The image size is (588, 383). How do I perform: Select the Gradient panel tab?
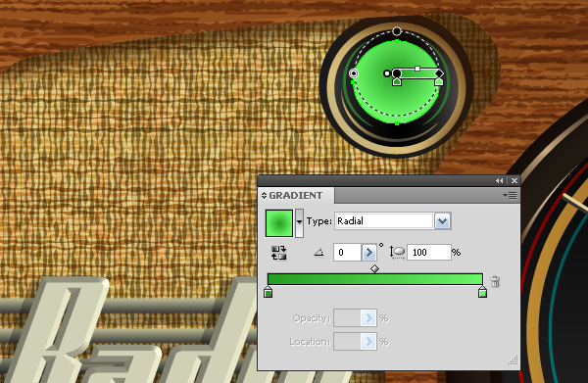click(x=296, y=196)
